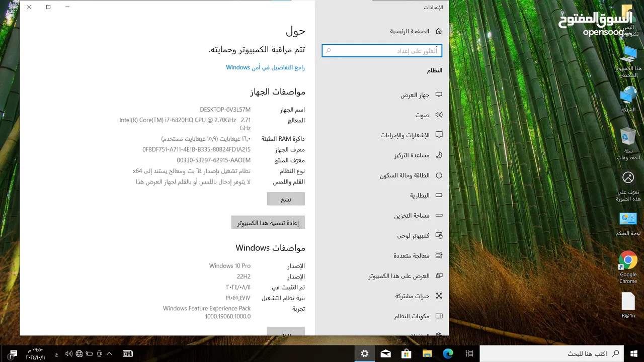Click the العثور على إعداد settings search field

[x=382, y=51]
